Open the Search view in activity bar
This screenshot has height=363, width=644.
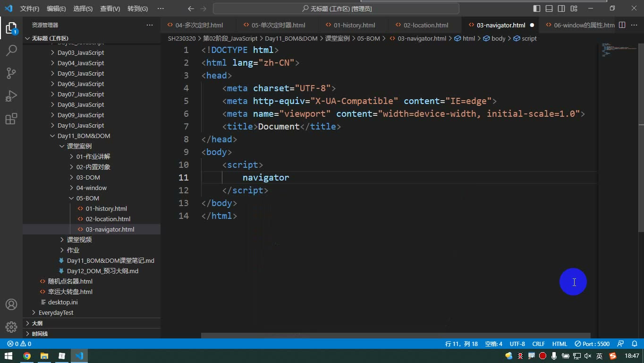[x=11, y=50]
